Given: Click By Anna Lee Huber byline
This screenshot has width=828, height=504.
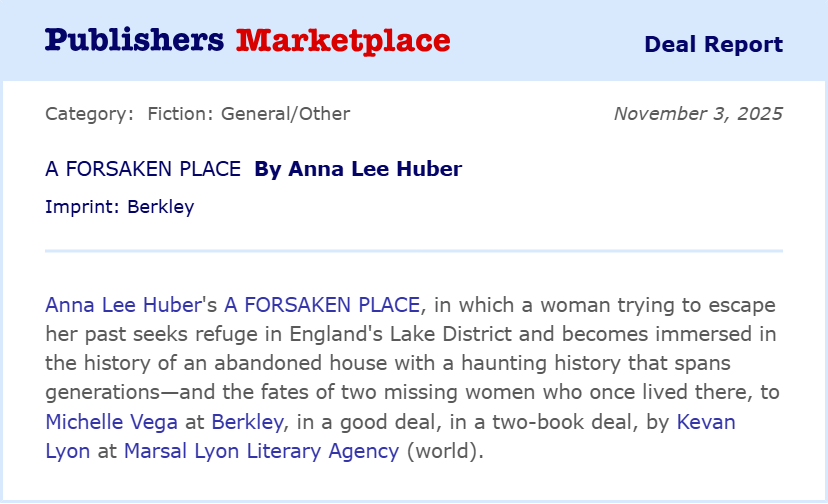Looking at the screenshot, I should tap(358, 169).
